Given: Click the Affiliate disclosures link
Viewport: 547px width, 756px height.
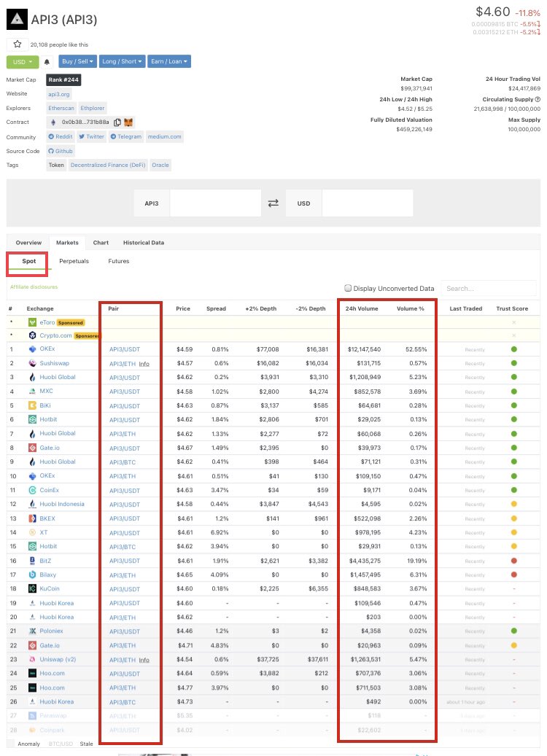Looking at the screenshot, I should click(34, 287).
